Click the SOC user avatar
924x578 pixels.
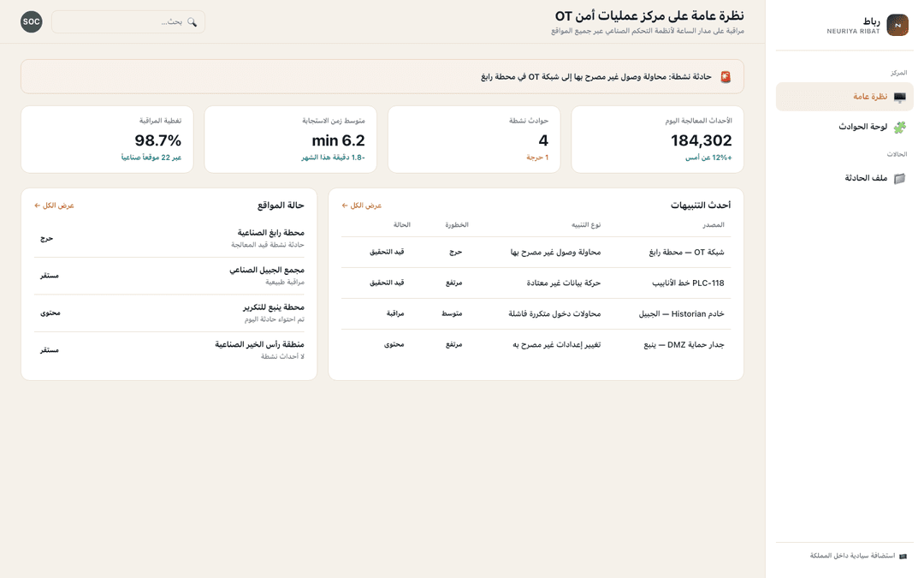tap(32, 21)
